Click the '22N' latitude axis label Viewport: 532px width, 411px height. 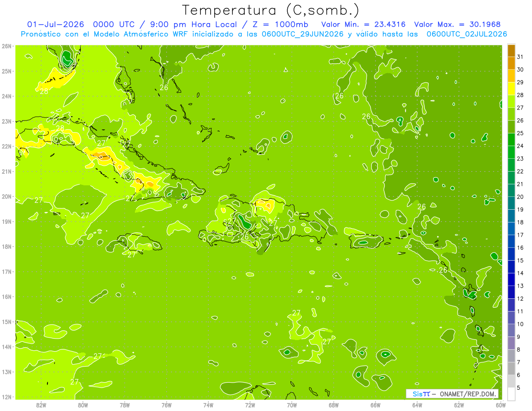click(x=7, y=146)
